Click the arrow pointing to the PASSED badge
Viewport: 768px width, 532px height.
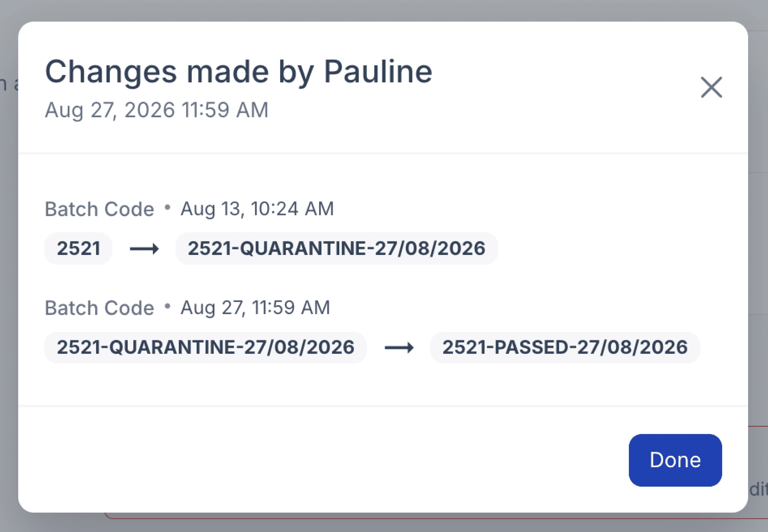399,348
